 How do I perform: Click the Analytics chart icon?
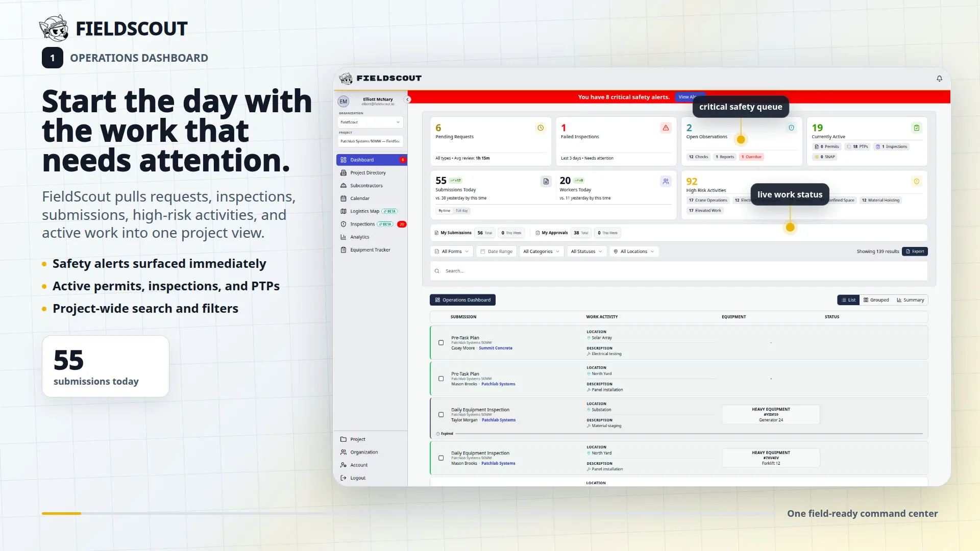(x=344, y=237)
